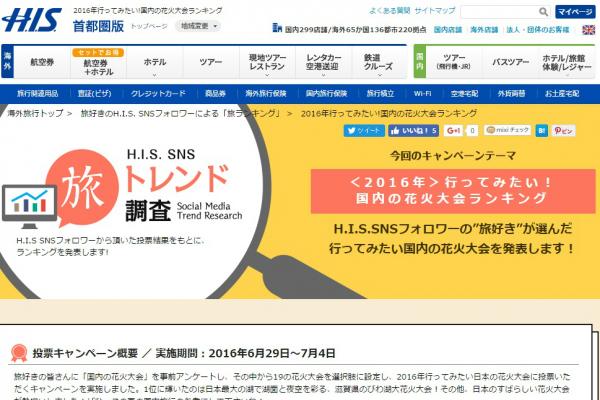Share on Google+ with G+1
This screenshot has width=600, height=400.
(x=453, y=131)
